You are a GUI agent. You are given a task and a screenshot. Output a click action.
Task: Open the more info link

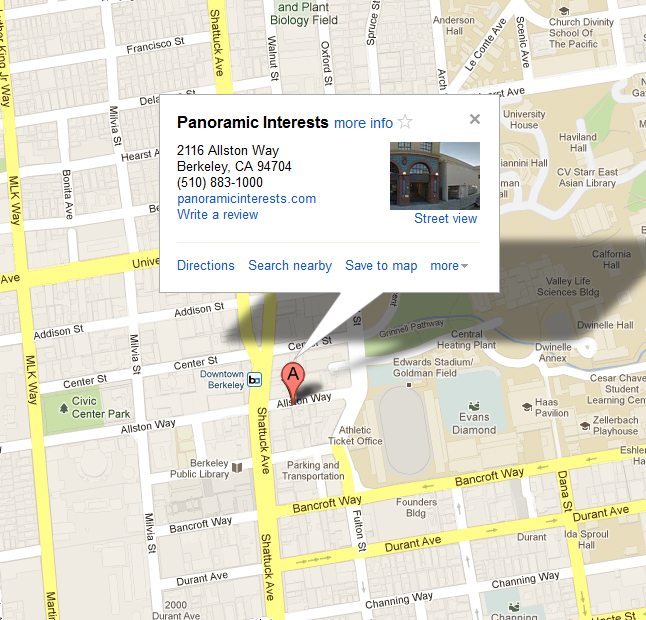(363, 123)
